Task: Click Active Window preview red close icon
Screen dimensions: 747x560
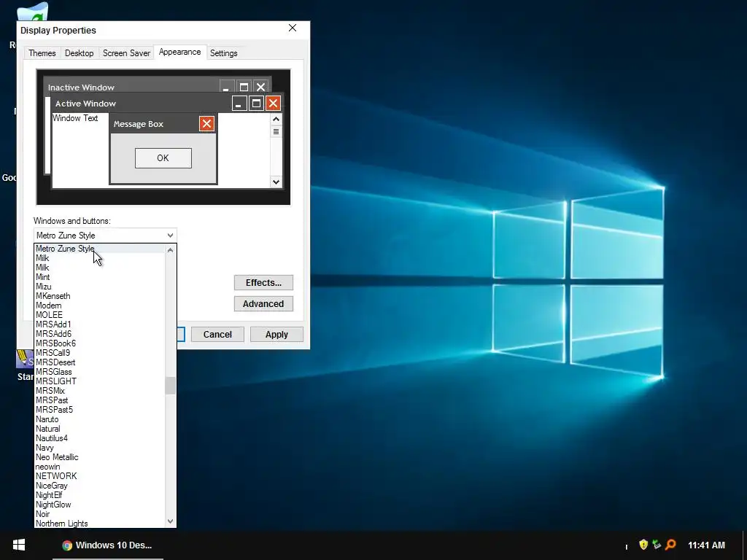Action: pos(273,104)
